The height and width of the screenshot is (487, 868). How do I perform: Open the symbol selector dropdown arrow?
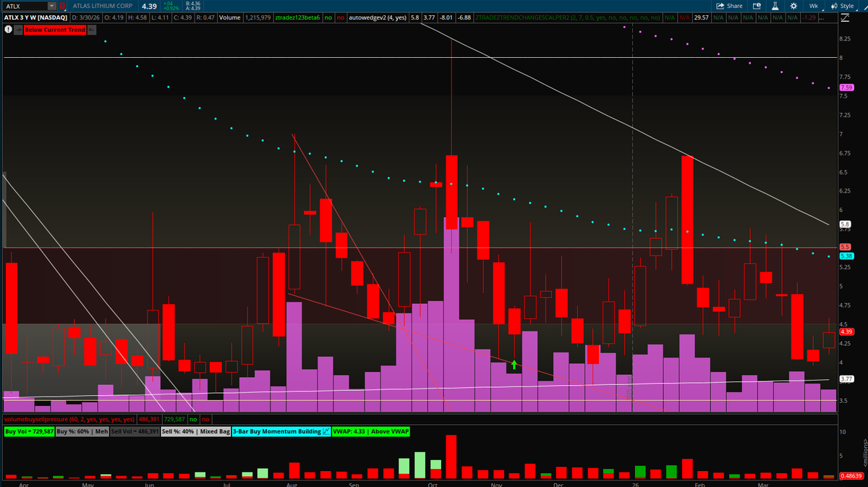[x=51, y=7]
